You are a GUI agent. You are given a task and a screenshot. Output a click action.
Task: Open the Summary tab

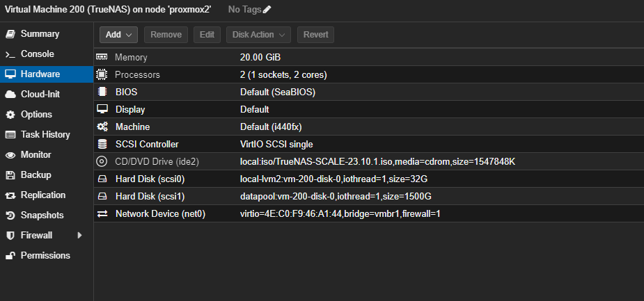tap(40, 34)
